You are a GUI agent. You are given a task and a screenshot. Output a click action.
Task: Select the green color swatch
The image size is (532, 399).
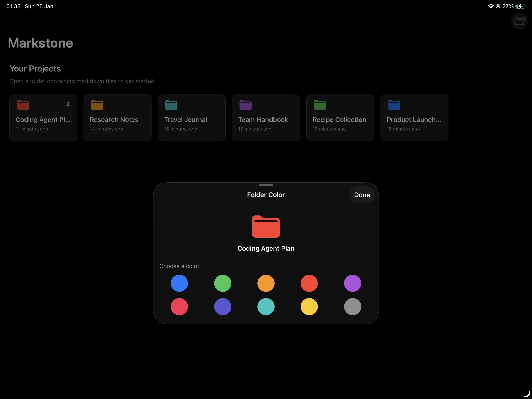222,283
